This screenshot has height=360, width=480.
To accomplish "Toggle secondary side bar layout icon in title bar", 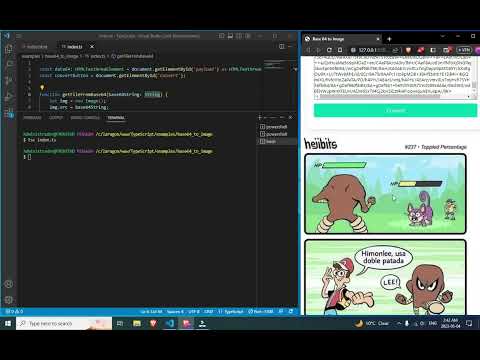I will pyautogui.click(x=239, y=36).
